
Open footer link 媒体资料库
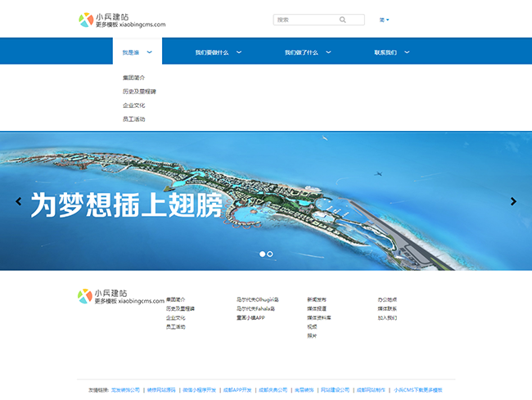tap(319, 318)
